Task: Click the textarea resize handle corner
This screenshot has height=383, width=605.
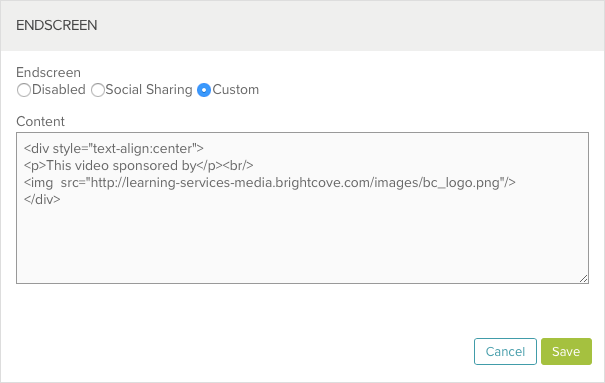Action: pyautogui.click(x=583, y=278)
